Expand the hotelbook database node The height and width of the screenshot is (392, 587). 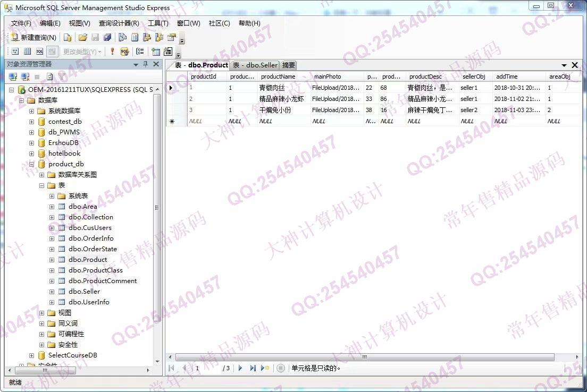(31, 154)
